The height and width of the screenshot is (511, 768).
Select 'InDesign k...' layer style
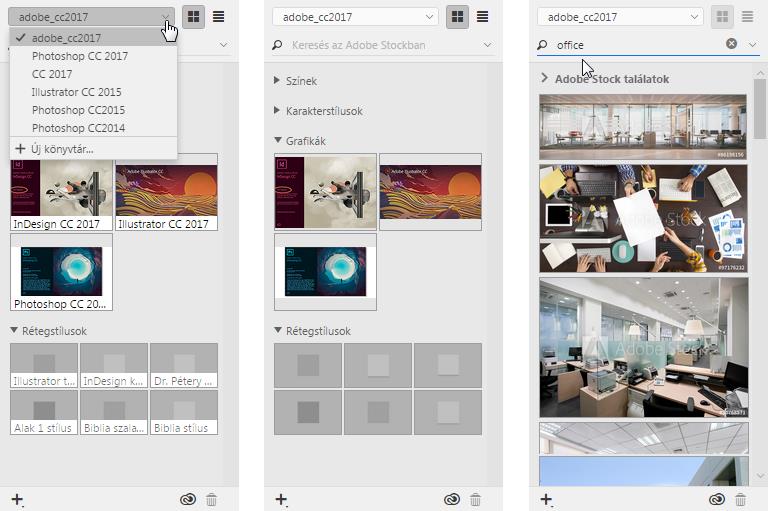point(114,365)
